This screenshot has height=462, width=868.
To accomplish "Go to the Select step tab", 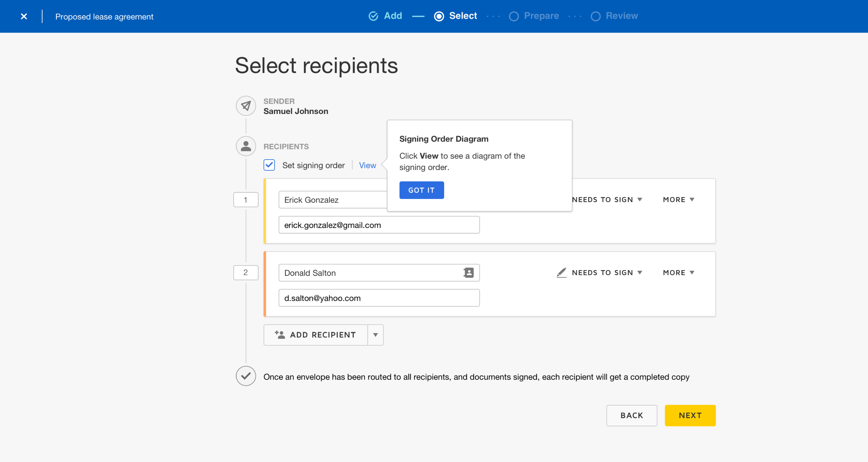I will tap(463, 16).
